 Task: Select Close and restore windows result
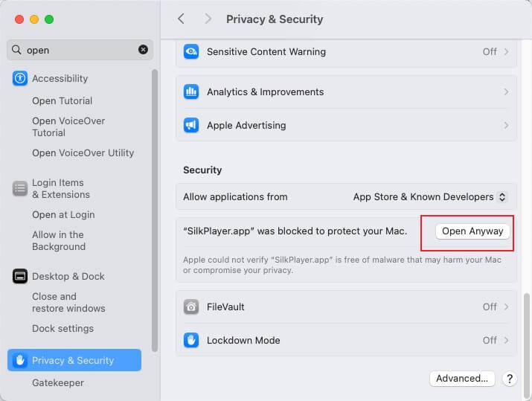68,302
